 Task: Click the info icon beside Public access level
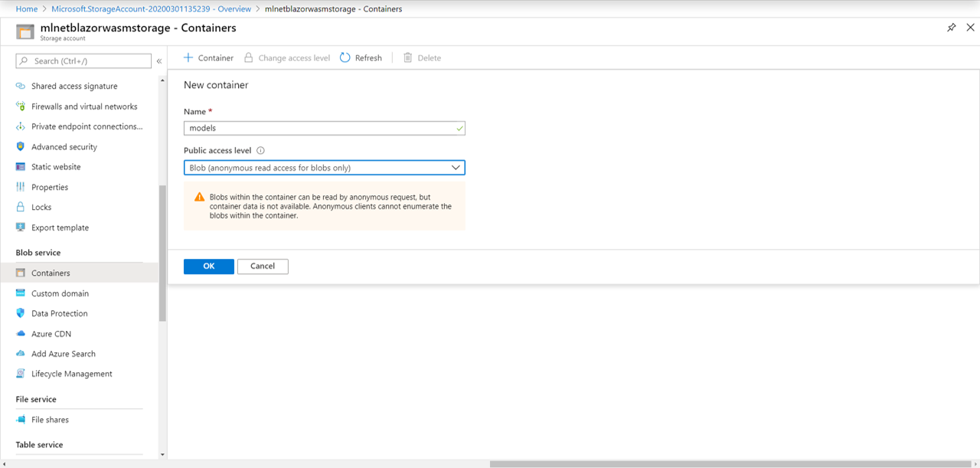point(260,151)
